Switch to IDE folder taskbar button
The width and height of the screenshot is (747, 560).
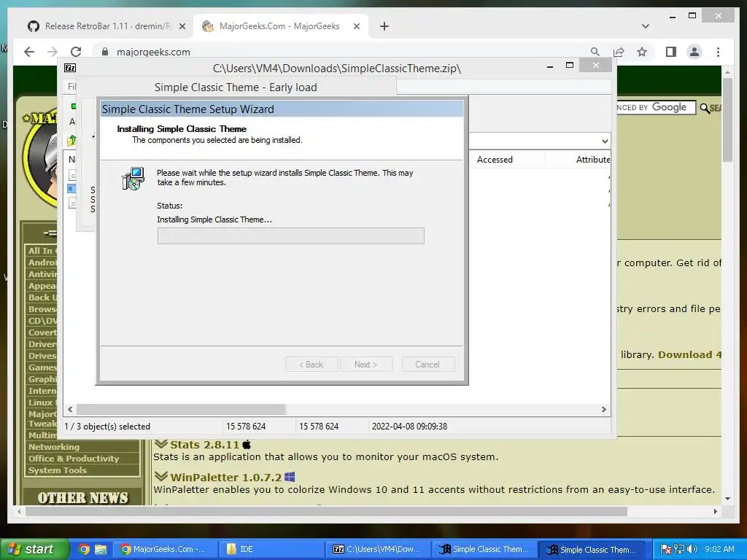point(271,550)
